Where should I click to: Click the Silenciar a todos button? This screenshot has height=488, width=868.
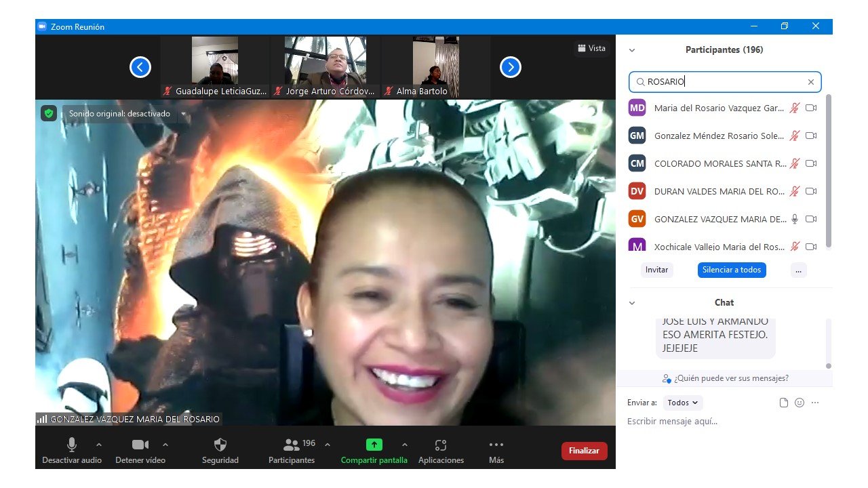point(731,270)
